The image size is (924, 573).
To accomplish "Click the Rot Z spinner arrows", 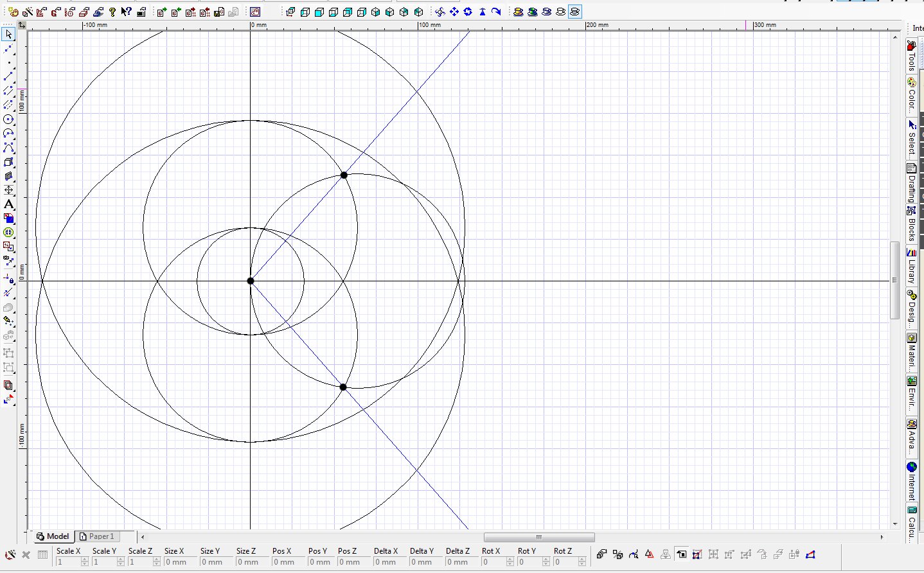I will (582, 562).
